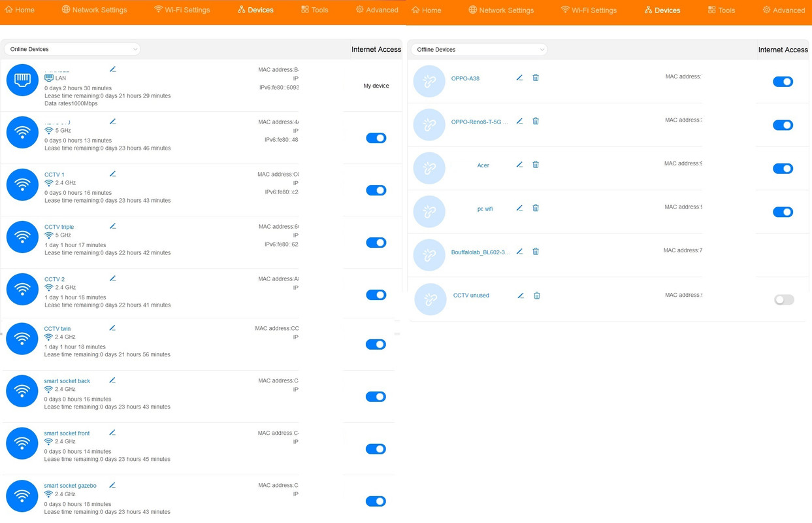Click the trash icon for Bouffalolab_BL602

pyautogui.click(x=536, y=252)
